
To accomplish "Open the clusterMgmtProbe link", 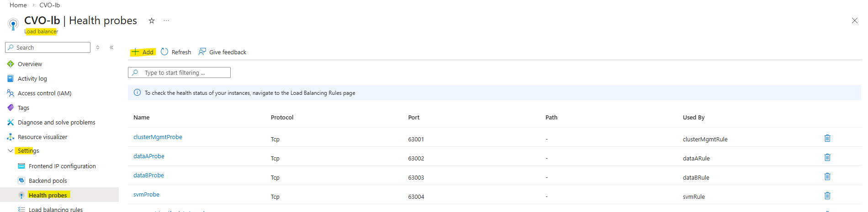I will [x=158, y=137].
